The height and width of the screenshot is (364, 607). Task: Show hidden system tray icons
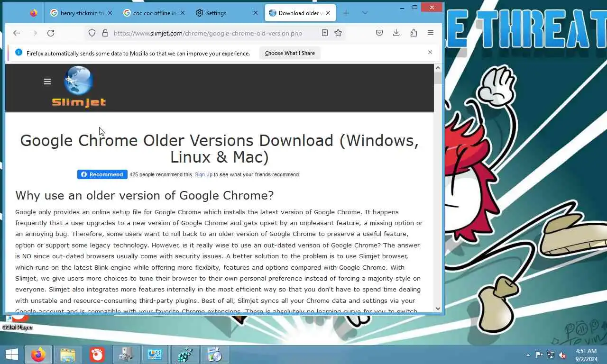528,355
